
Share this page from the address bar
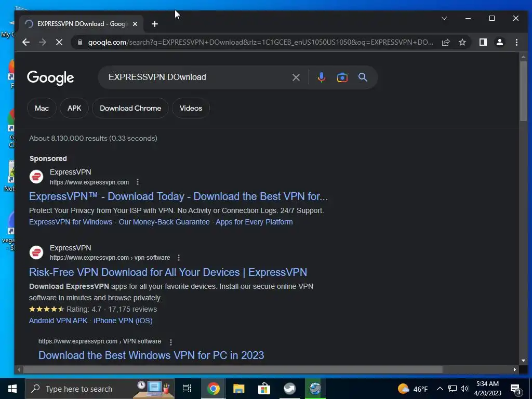[x=445, y=42]
